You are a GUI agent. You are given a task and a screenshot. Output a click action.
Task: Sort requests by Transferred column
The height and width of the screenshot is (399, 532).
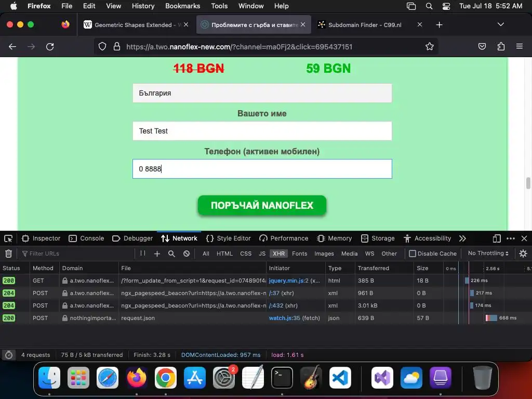[384, 268]
